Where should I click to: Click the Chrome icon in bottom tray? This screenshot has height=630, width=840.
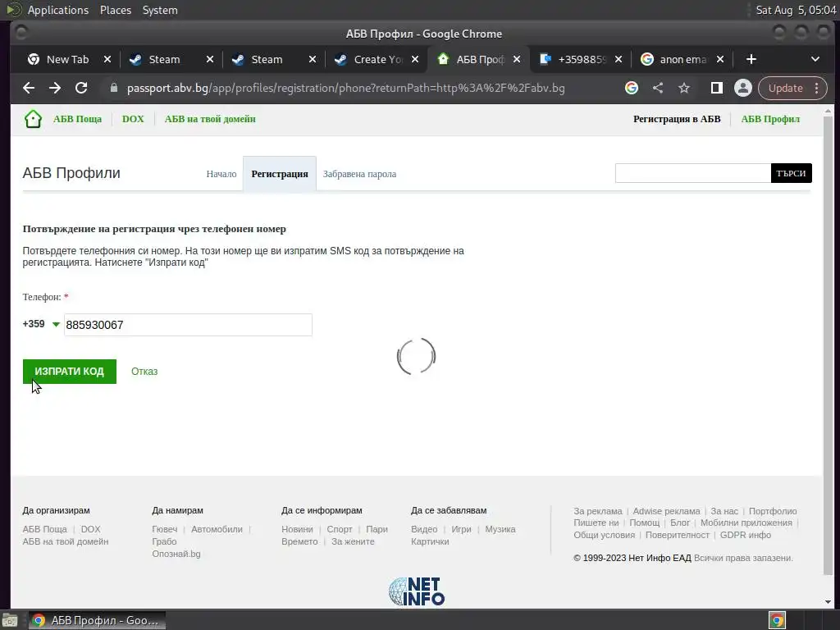pos(777,620)
